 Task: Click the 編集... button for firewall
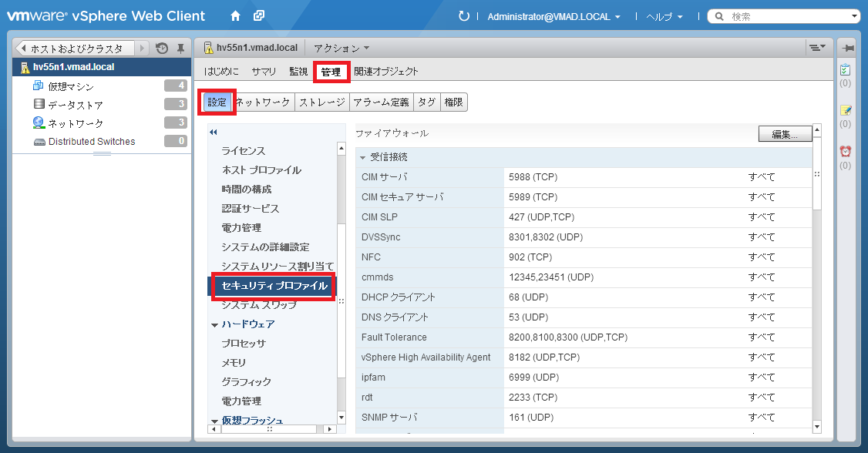785,134
